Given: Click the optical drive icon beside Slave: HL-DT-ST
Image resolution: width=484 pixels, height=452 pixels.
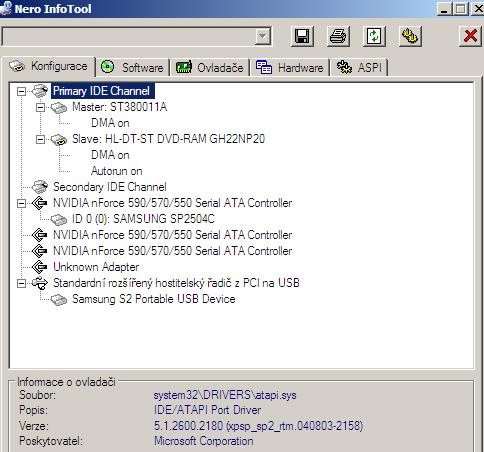Looking at the screenshot, I should (x=59, y=140).
